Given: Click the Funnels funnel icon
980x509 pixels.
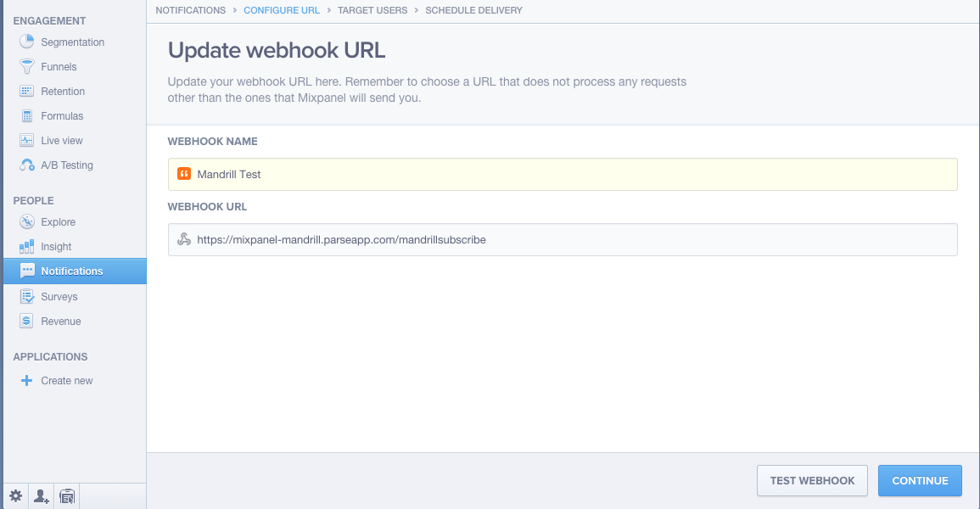Looking at the screenshot, I should click(27, 66).
